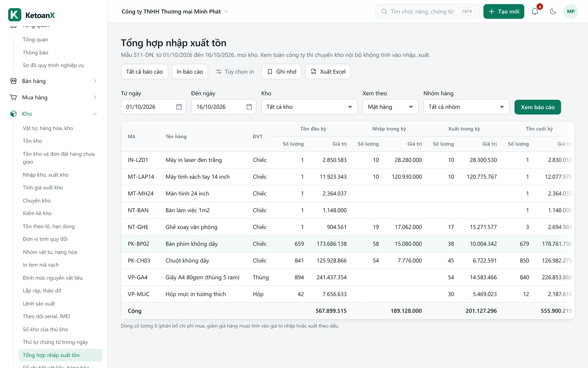Click the Ghi nhớ bookmark button
This screenshot has height=368, width=588.
(281, 71)
